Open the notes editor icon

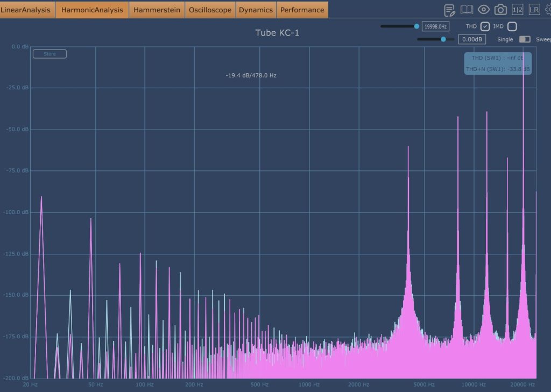coord(449,10)
